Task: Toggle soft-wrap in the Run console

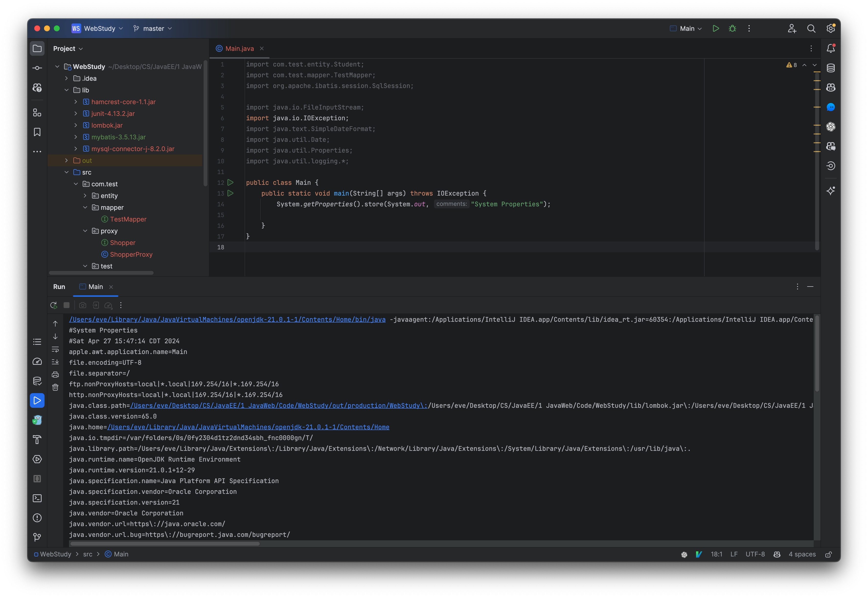Action: click(55, 350)
